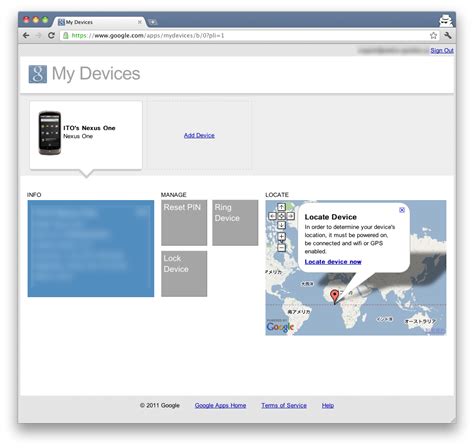Viewport: 474px width, 448px height.
Task: Click Locate device now link
Action: [x=333, y=262]
